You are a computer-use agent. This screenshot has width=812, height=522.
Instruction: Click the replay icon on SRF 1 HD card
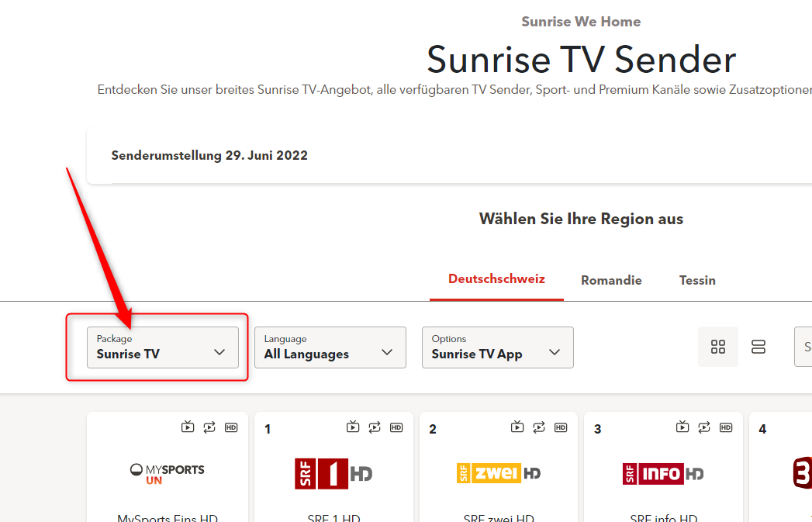pyautogui.click(x=375, y=427)
